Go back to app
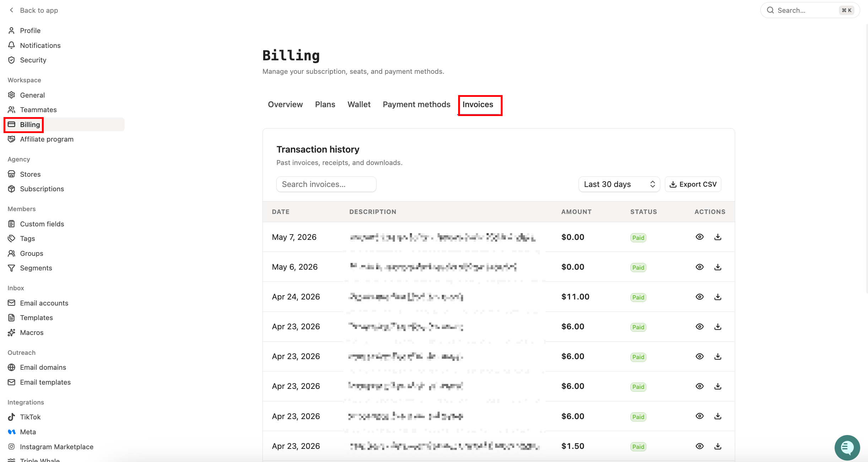 (33, 10)
